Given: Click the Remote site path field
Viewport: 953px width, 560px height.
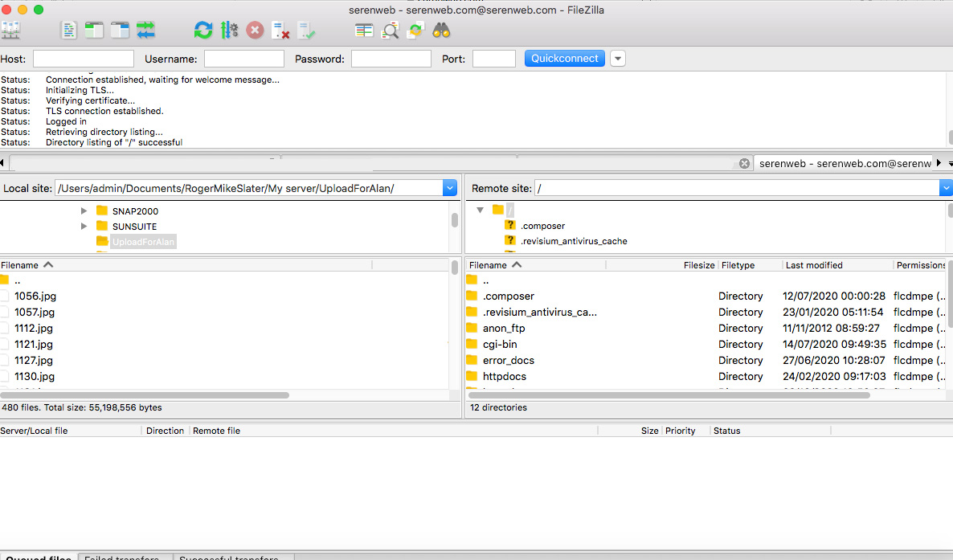Looking at the screenshot, I should point(737,189).
